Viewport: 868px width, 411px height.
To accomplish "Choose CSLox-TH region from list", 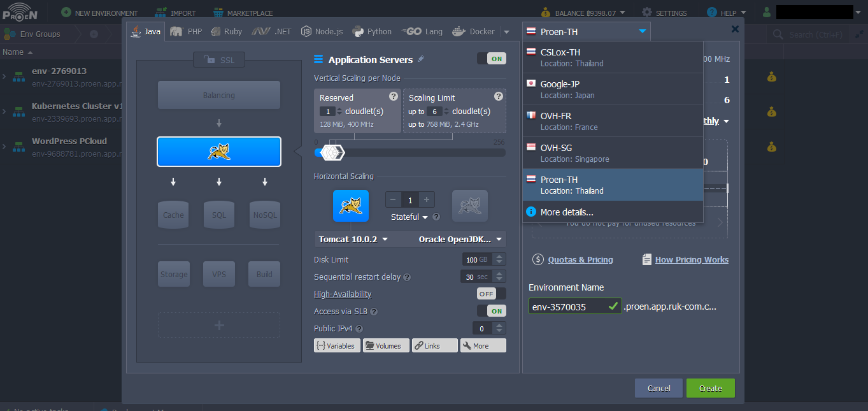I will (x=613, y=57).
